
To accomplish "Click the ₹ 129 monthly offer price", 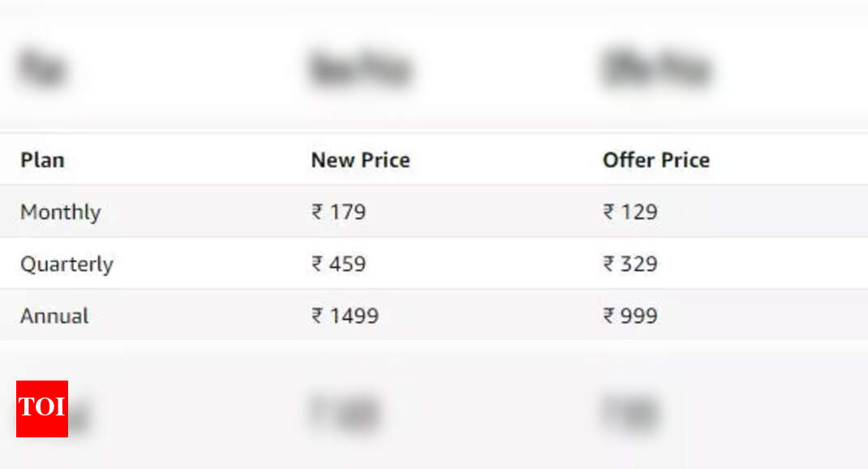I will pyautogui.click(x=630, y=212).
